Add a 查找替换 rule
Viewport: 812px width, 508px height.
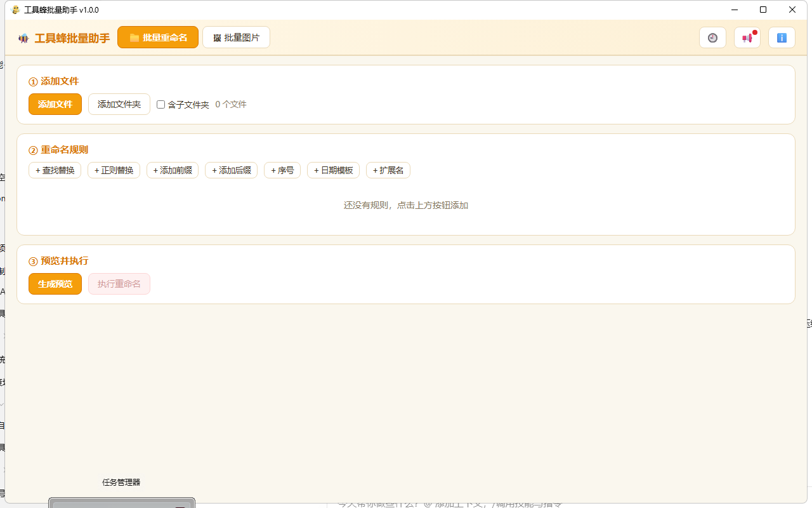click(x=55, y=170)
